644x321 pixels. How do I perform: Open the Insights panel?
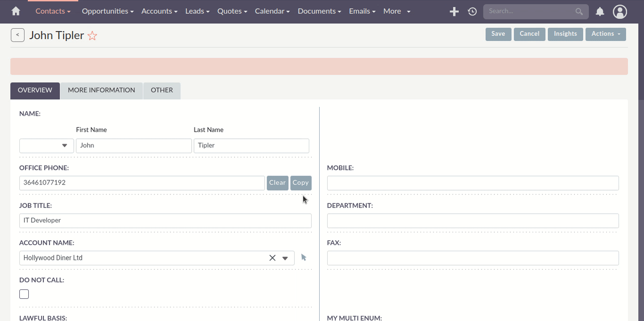coord(565,34)
